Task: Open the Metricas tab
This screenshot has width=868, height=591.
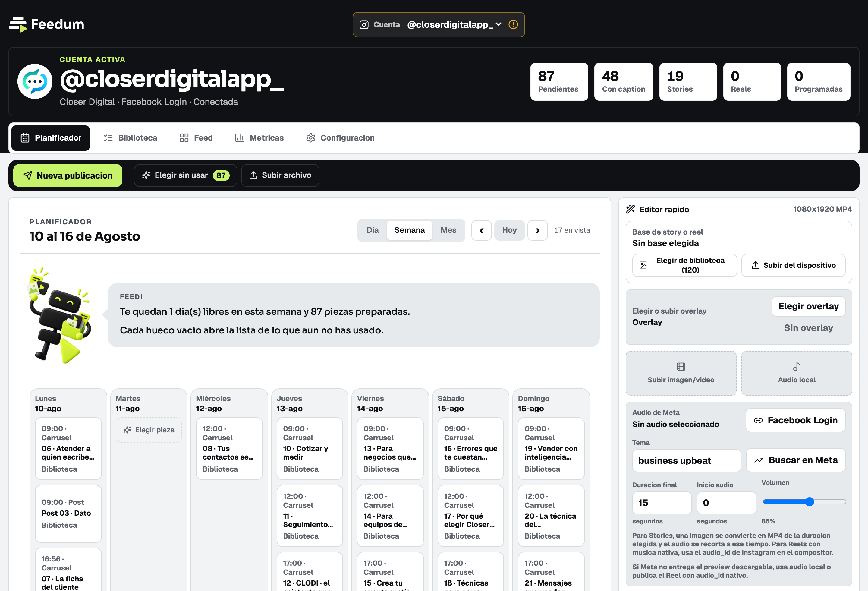Action: tap(259, 138)
